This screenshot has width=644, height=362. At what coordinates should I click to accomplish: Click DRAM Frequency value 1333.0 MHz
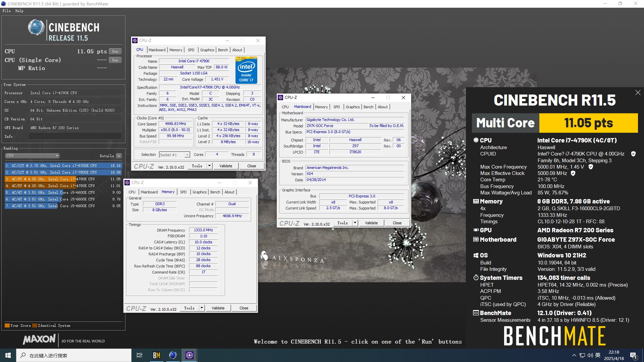tap(203, 230)
